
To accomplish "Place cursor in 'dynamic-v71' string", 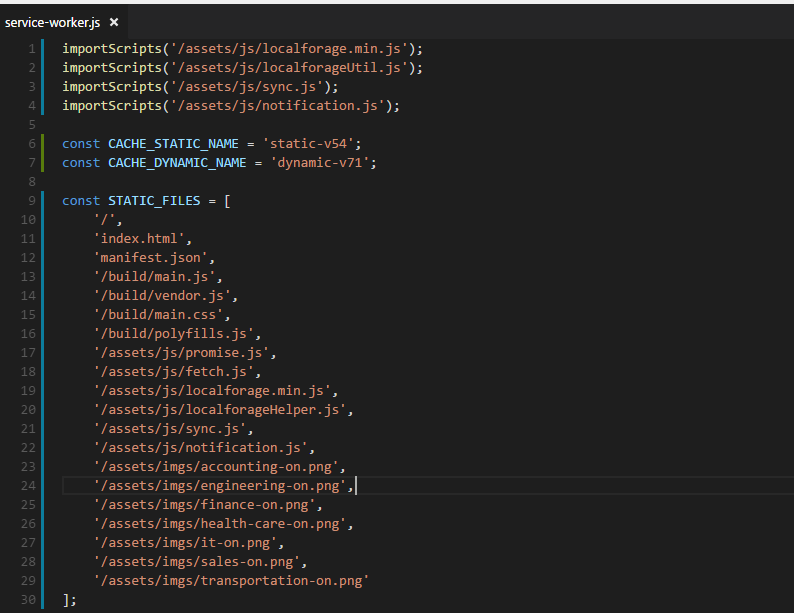I will pyautogui.click(x=320, y=163).
